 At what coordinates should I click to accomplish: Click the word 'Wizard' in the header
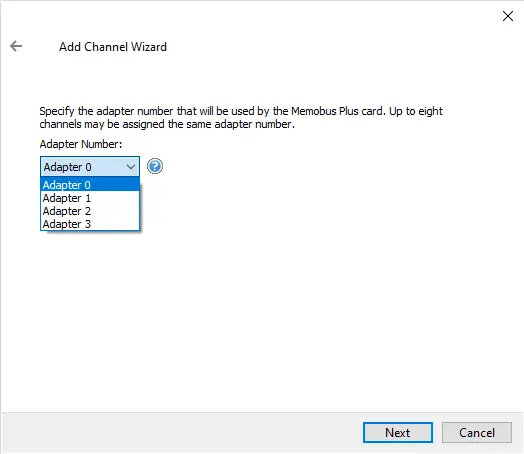[x=149, y=47]
